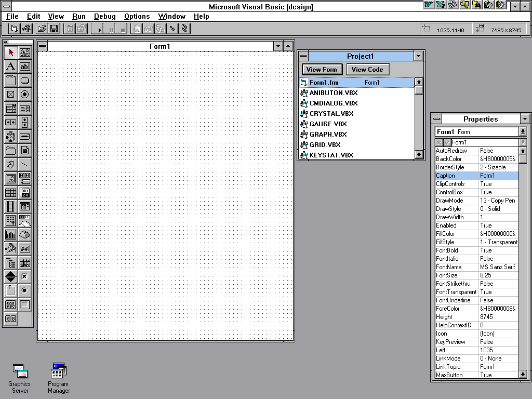The image size is (532, 399).
Task: Click the New Module toolbar icon
Action: [26, 29]
